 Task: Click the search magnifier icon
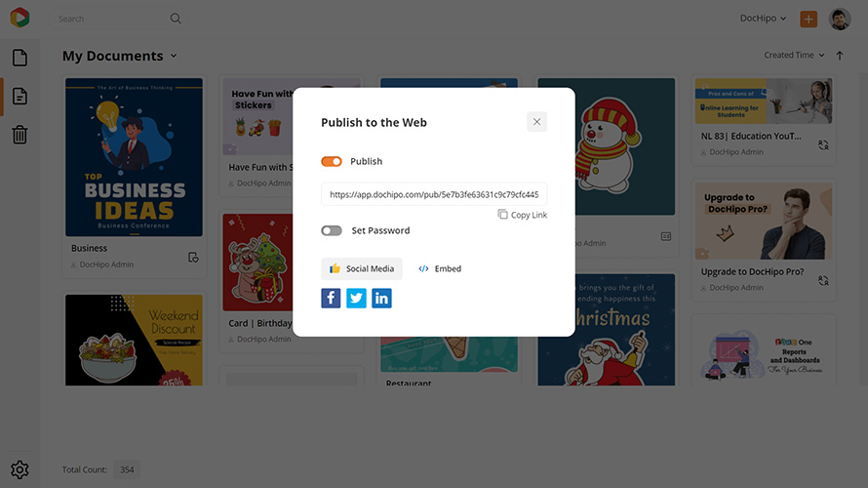tap(176, 19)
